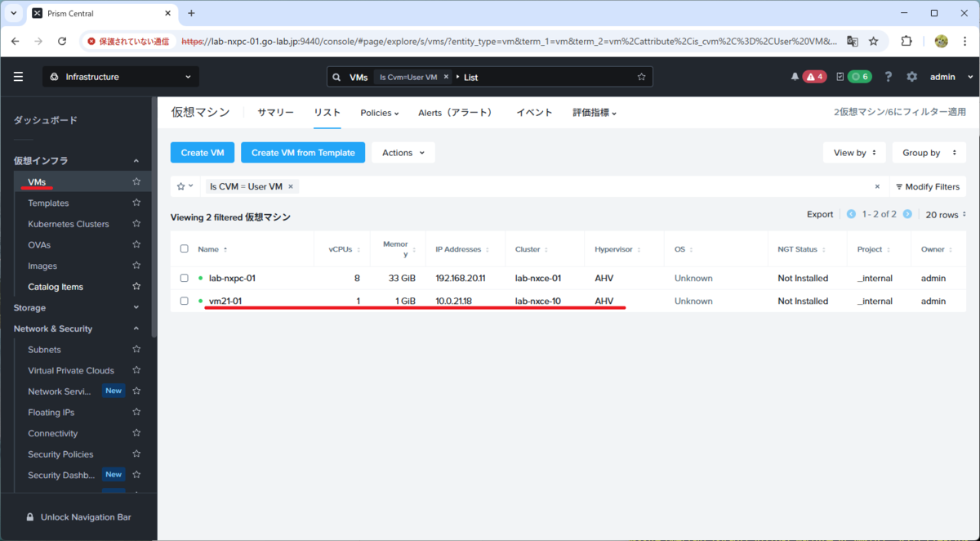Open Templates in the sidebar
Viewport: 980px width, 541px height.
click(48, 203)
